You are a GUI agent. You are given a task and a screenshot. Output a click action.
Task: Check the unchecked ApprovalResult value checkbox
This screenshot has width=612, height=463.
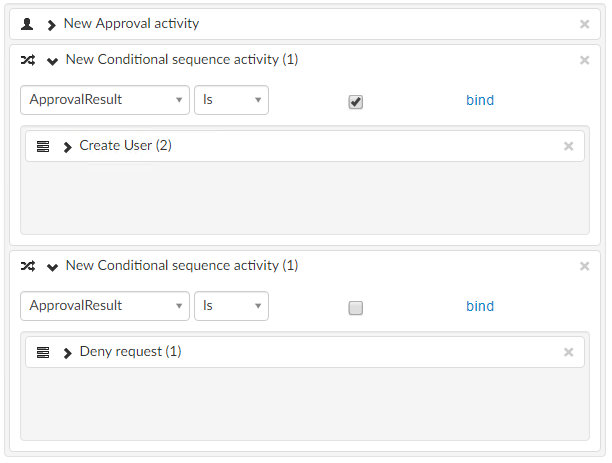click(355, 308)
